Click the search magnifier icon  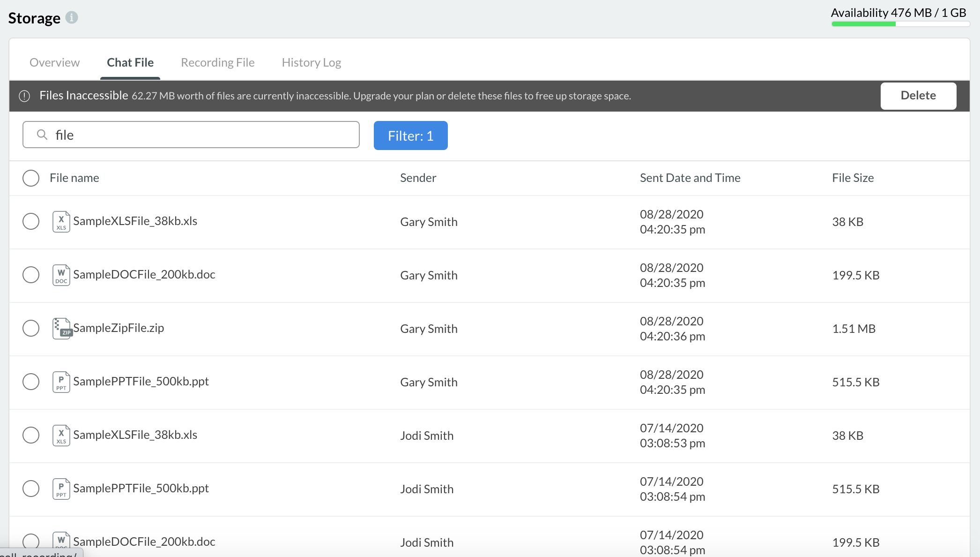pos(42,135)
